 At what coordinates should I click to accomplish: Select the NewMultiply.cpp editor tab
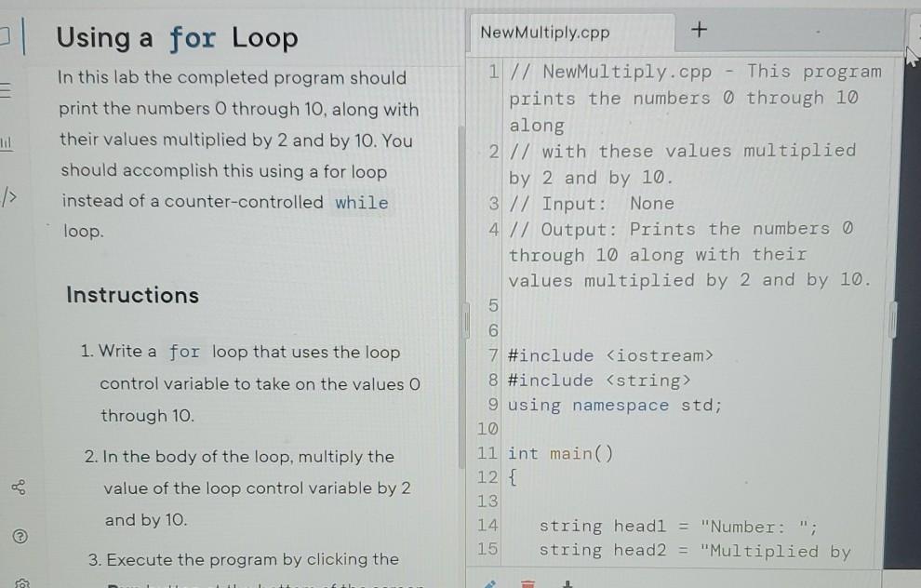[545, 33]
